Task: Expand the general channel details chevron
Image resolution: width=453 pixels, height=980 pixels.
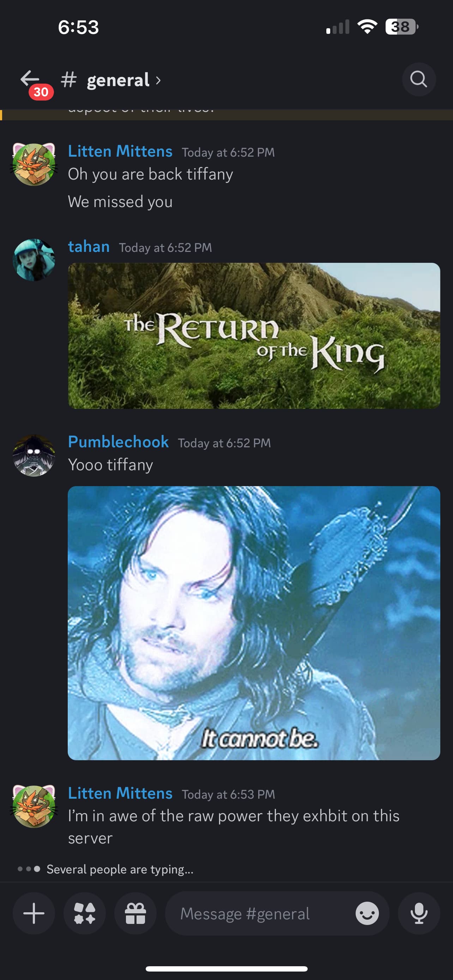Action: 158,80
